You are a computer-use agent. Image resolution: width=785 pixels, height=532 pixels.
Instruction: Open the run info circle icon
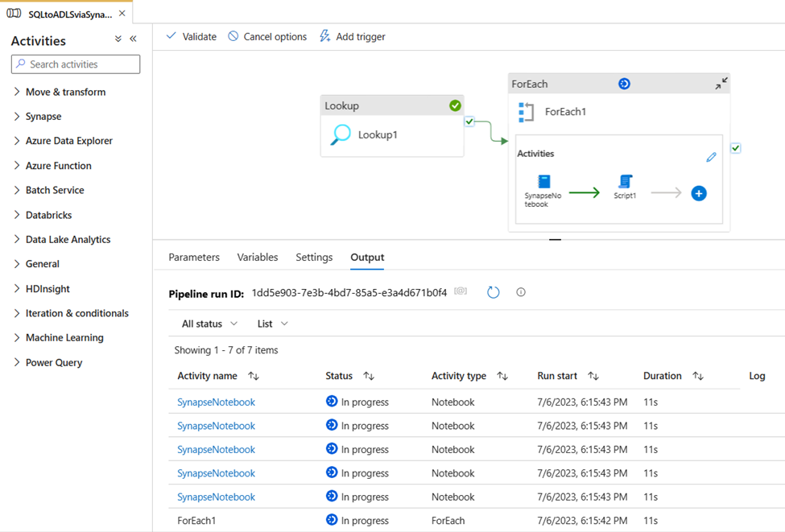(521, 292)
